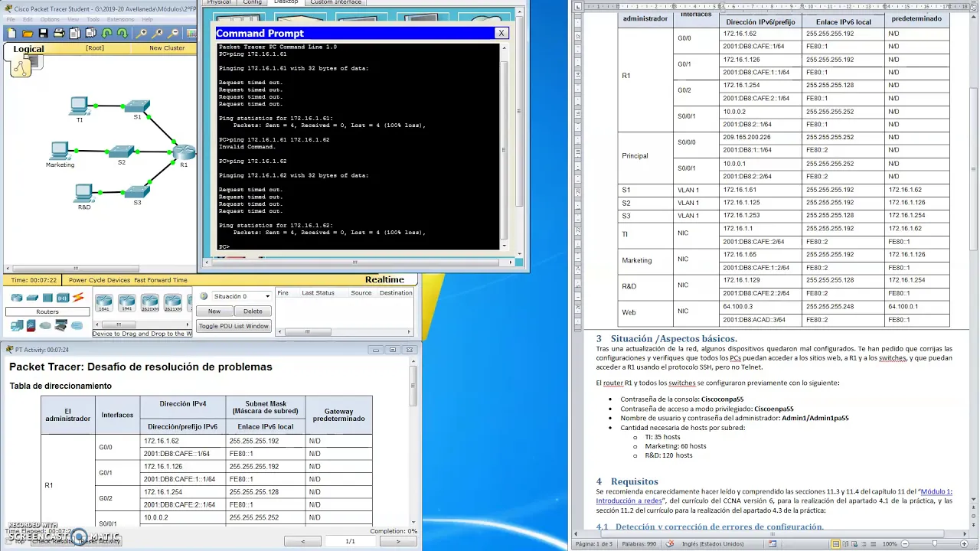Screen dimensions: 980x551
Task: Click the Word zoom in plus button
Action: pyautogui.click(x=963, y=544)
